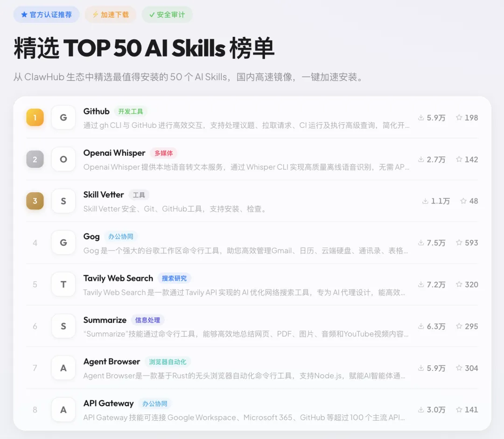
Task: Click the 多媒体 tag on Openai Whisper
Action: click(164, 153)
